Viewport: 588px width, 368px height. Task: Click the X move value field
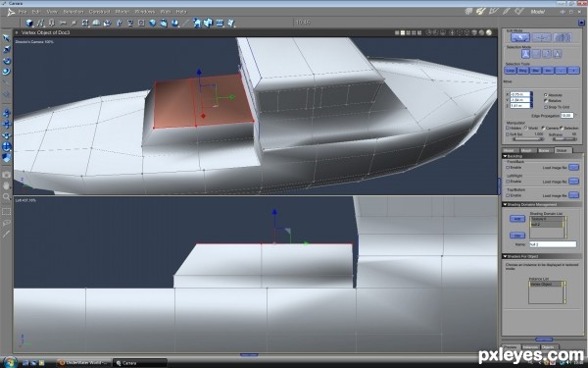click(x=520, y=94)
